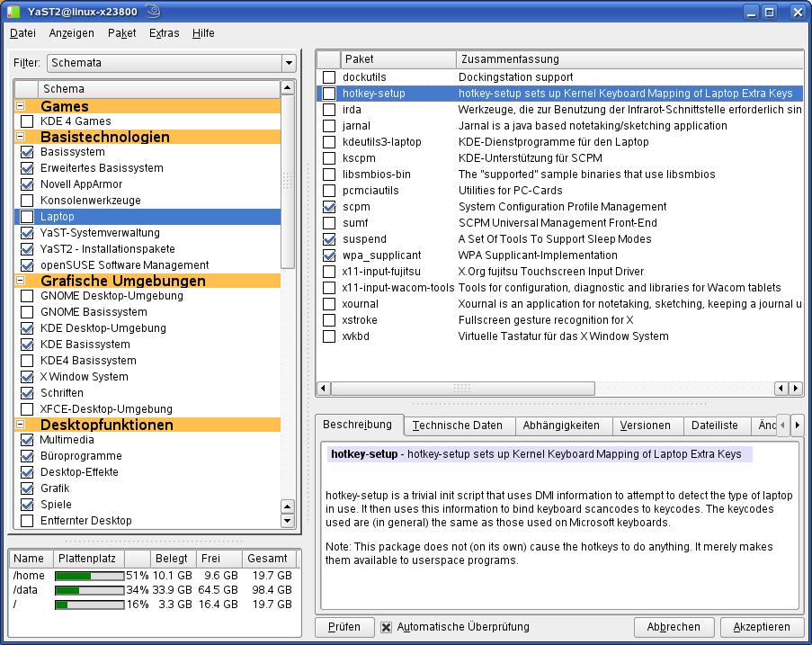Collapse the Desktopfunktionen group
The height and width of the screenshot is (645, 812).
(x=21, y=425)
